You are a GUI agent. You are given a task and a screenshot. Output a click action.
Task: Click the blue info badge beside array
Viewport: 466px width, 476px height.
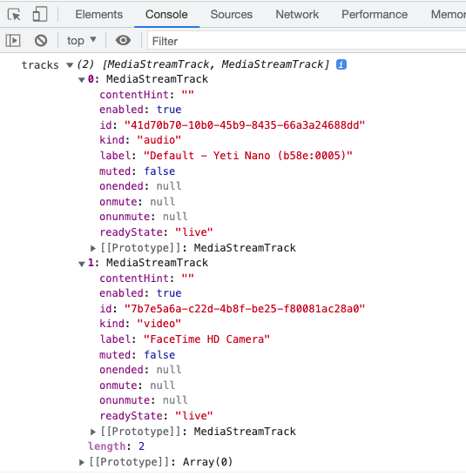point(341,64)
